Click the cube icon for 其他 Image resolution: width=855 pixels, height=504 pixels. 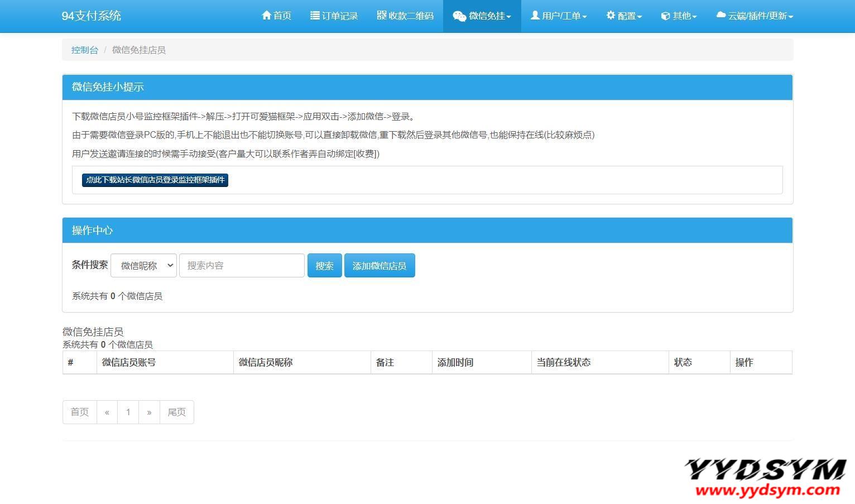pos(665,16)
